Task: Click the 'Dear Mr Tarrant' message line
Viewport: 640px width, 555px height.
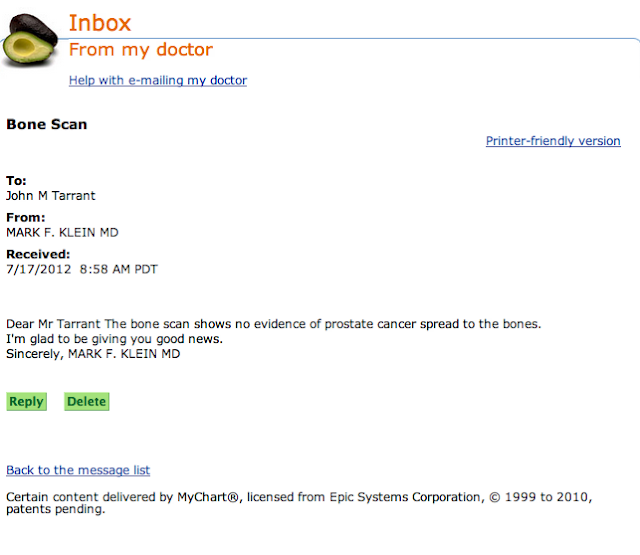Action: pyautogui.click(x=273, y=324)
